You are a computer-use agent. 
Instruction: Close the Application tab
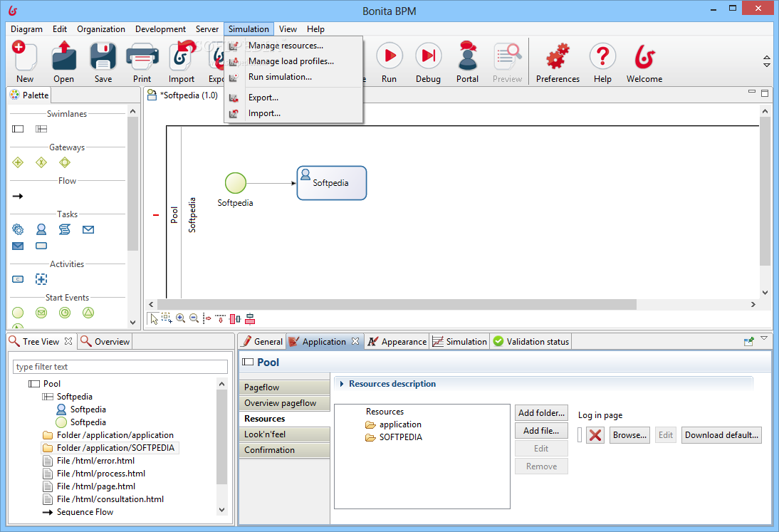[x=355, y=341]
